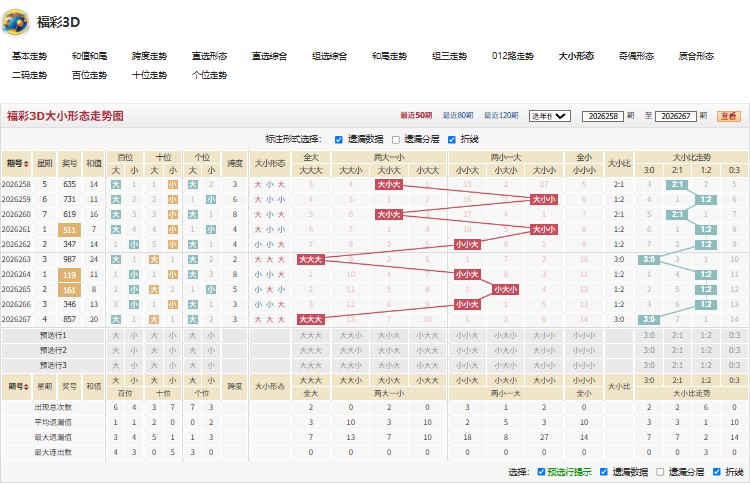Click the 2:1 ratio marker in row 2026258
The height and width of the screenshot is (485, 750).
point(677,184)
